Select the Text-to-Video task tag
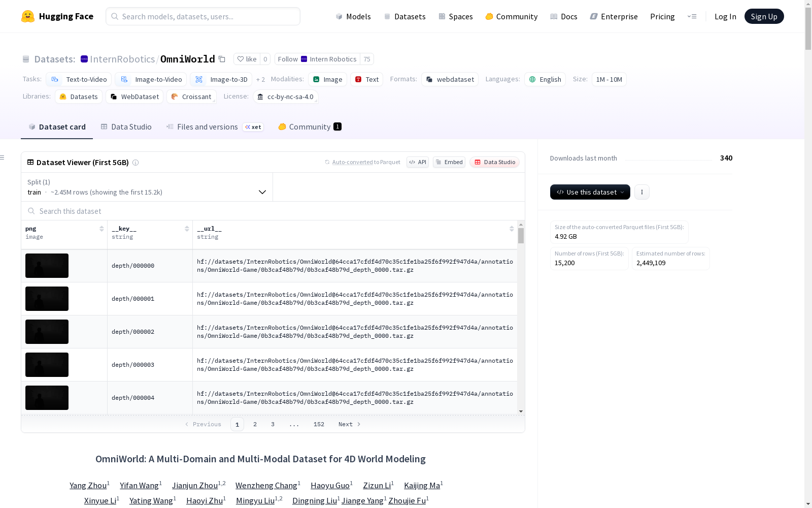The width and height of the screenshot is (812, 508). [79, 79]
